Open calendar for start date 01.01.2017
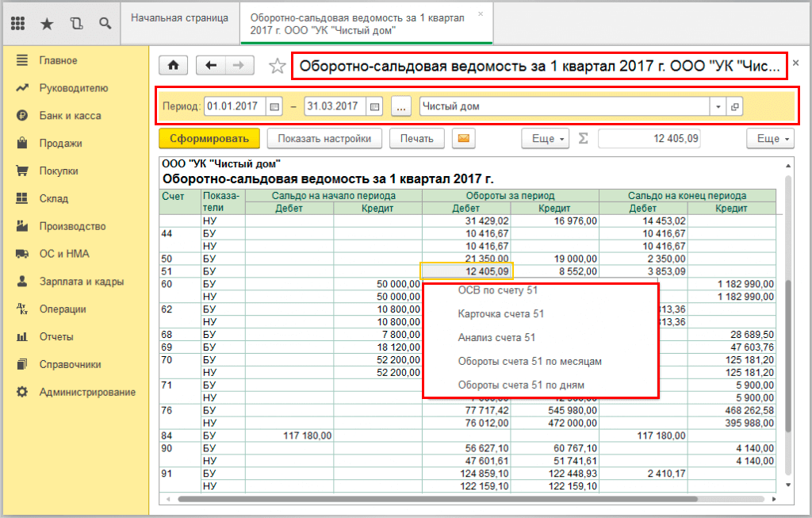 pyautogui.click(x=274, y=107)
